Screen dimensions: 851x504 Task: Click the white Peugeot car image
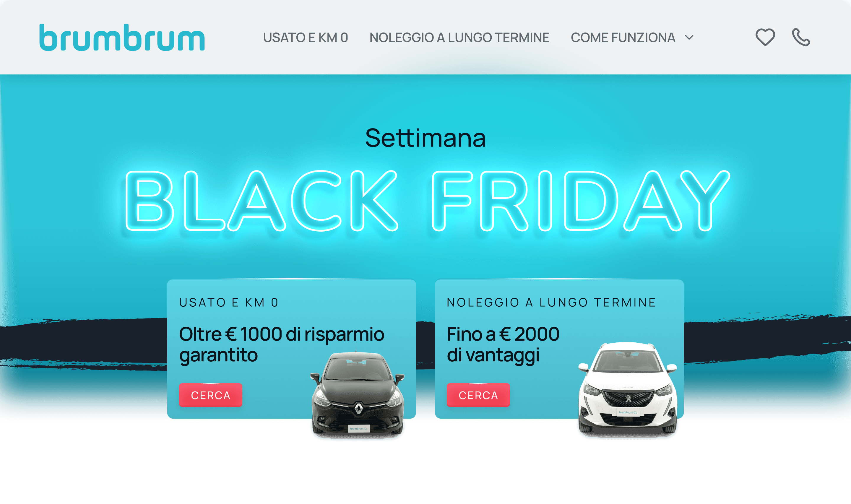628,388
